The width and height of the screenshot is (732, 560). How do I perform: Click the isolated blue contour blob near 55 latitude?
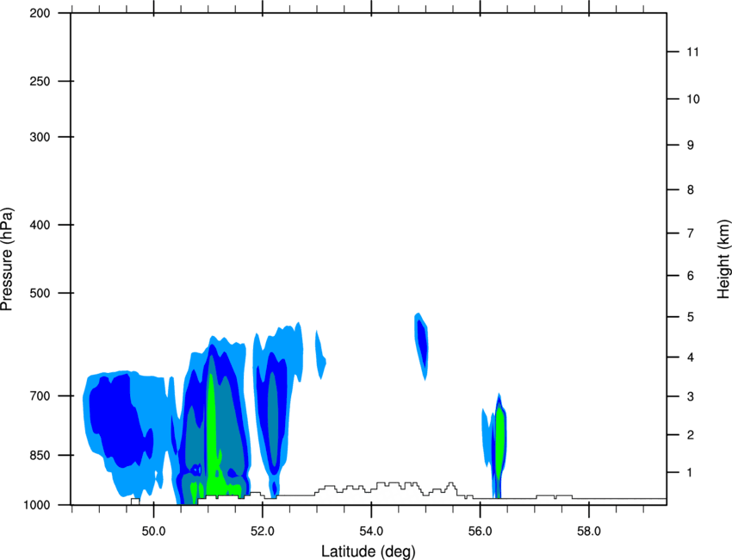[x=422, y=345]
